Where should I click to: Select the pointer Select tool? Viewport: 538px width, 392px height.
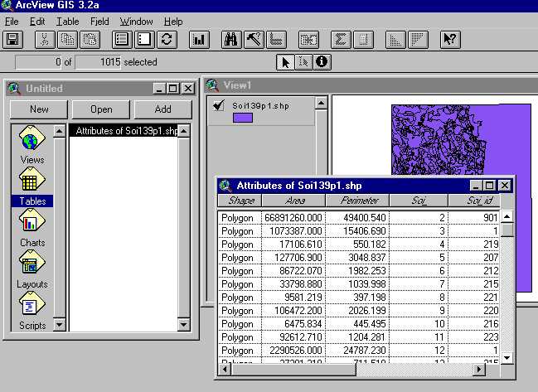click(x=285, y=62)
